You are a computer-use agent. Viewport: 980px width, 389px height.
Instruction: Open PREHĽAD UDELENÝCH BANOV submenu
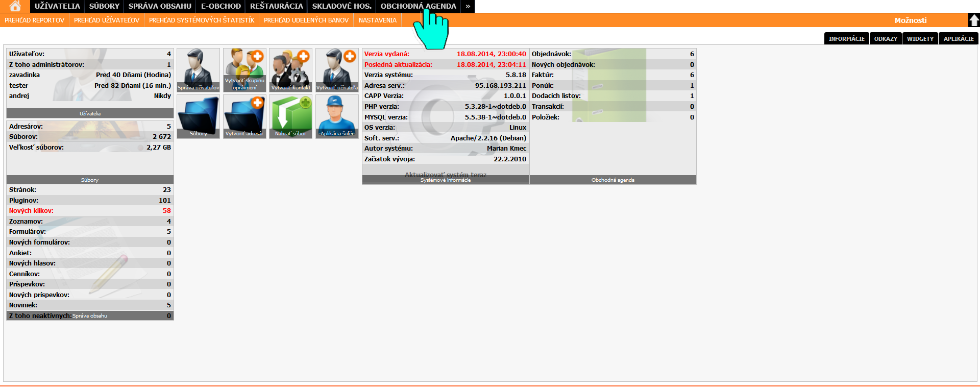306,20
